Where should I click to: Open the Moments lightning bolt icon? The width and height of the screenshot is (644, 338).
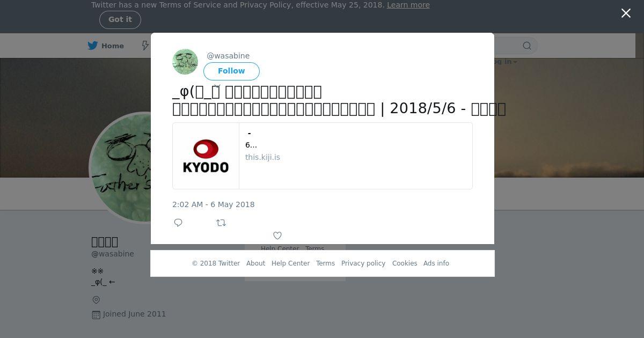145,46
